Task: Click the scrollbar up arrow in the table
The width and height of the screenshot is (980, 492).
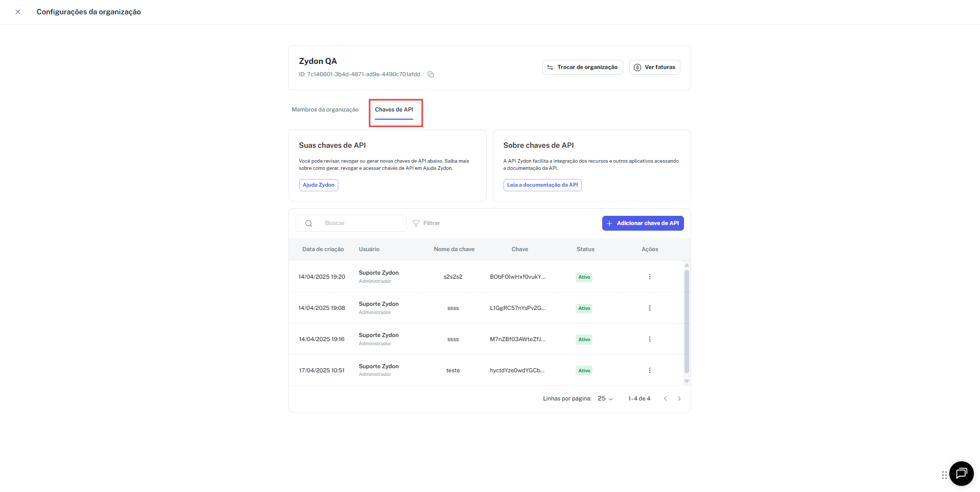Action: point(687,265)
